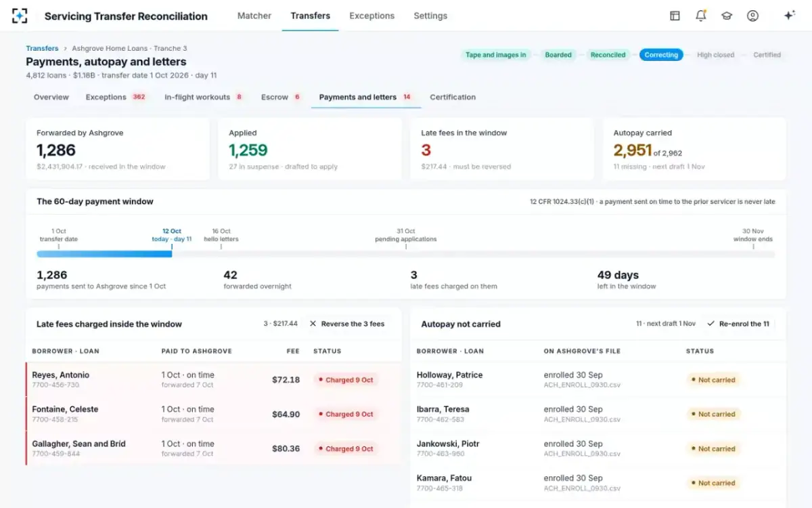
Task: Open the Escrow tab
Action: [x=281, y=98]
